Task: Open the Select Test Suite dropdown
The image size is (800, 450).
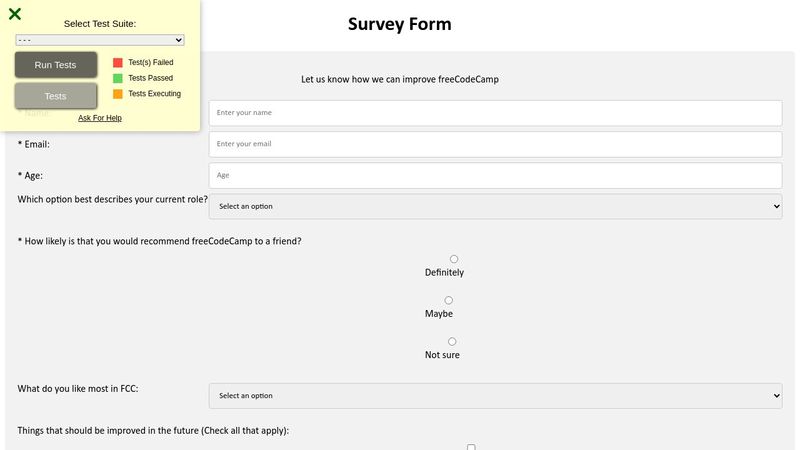Action: pos(100,40)
